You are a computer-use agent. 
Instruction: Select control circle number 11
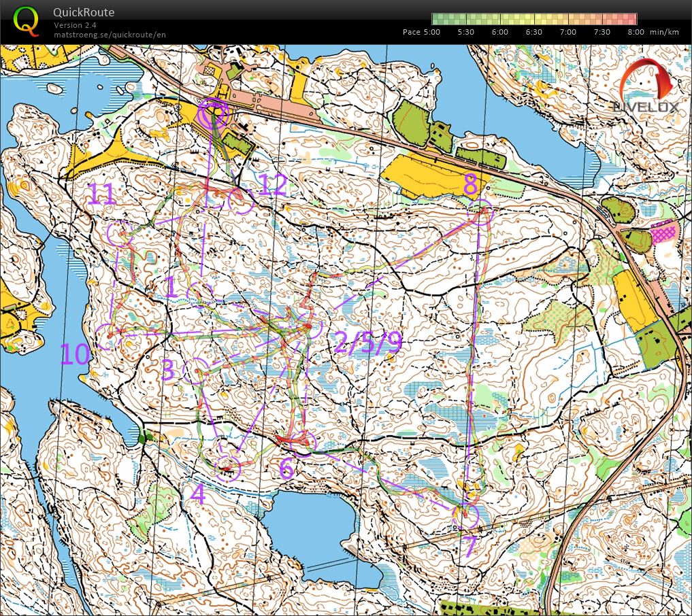pyautogui.click(x=120, y=233)
